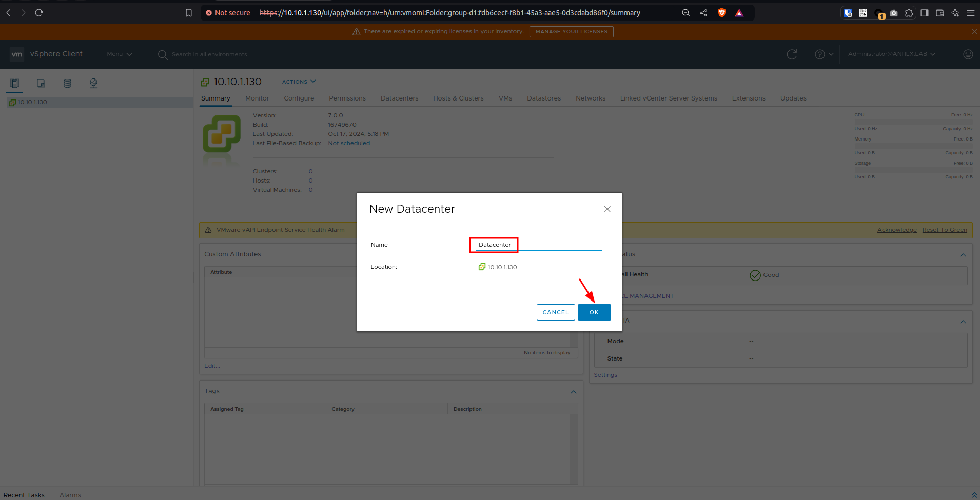The width and height of the screenshot is (980, 500).
Task: Open VMs and Templates inventory view icon
Action: click(x=41, y=83)
